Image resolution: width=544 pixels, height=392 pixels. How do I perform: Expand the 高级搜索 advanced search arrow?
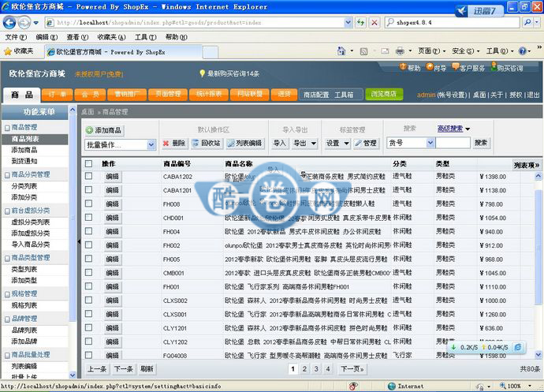point(468,129)
